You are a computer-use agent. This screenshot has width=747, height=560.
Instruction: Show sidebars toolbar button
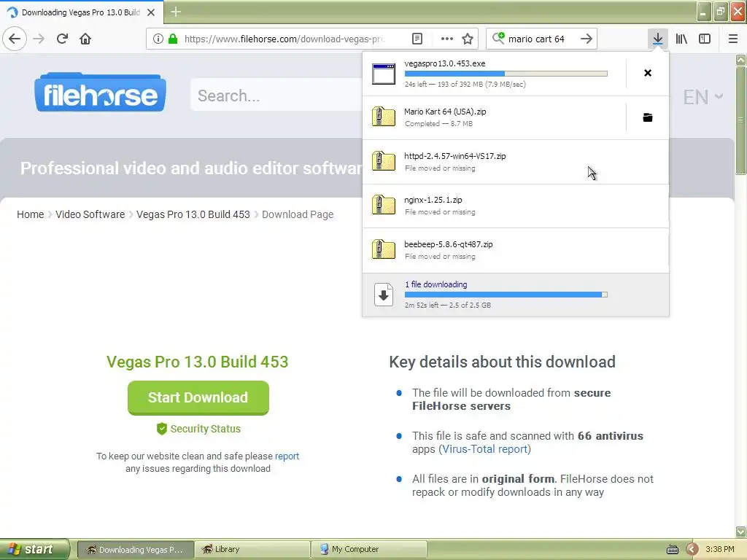click(x=705, y=39)
